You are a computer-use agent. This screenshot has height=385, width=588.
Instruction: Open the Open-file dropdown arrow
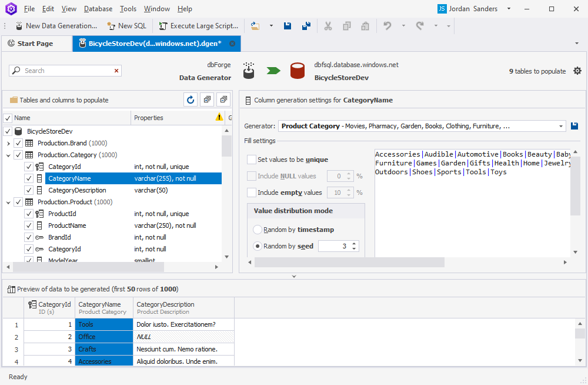pos(271,26)
